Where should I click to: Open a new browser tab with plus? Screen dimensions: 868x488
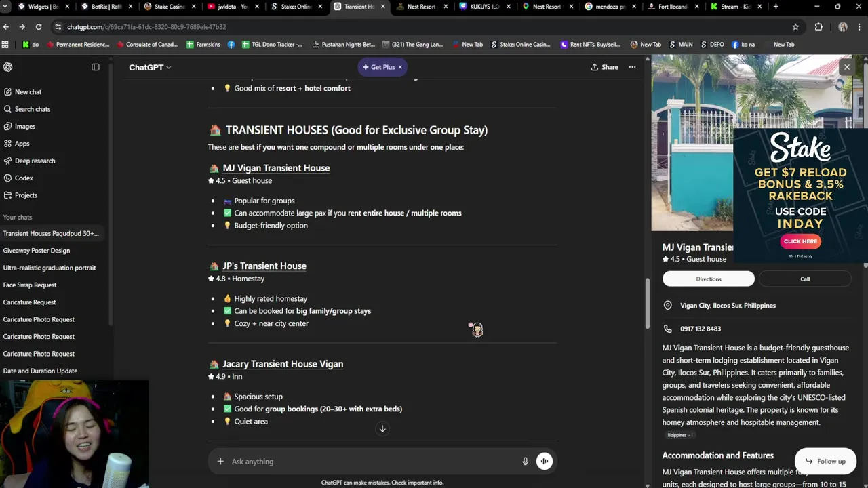pyautogui.click(x=776, y=7)
